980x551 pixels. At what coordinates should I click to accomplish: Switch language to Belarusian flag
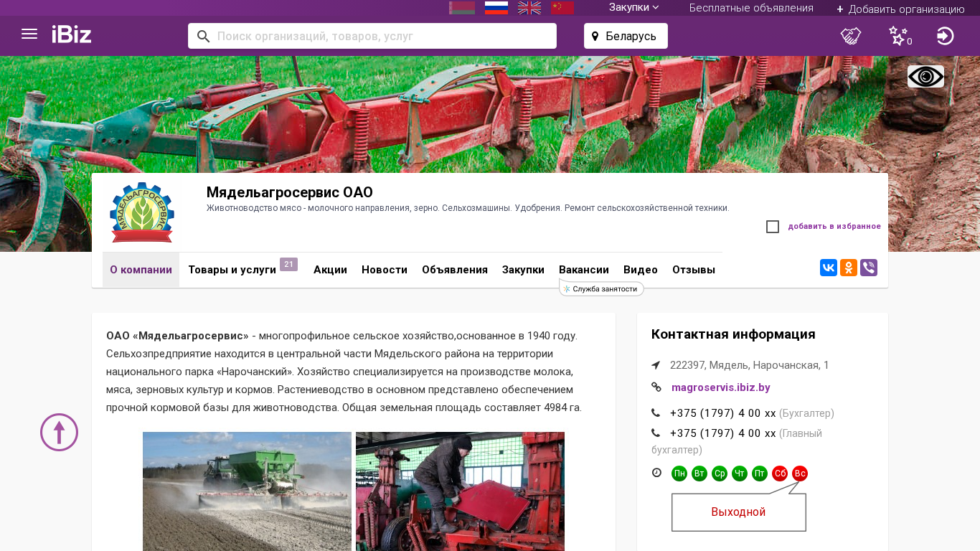point(462,8)
